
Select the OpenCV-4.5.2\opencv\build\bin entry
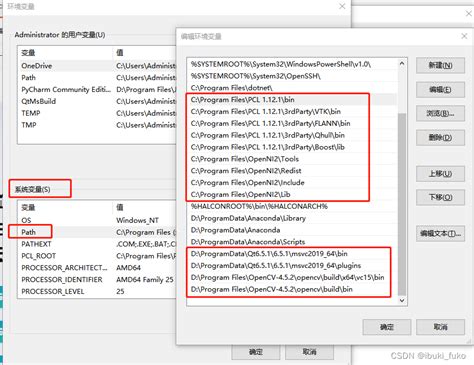point(292,289)
